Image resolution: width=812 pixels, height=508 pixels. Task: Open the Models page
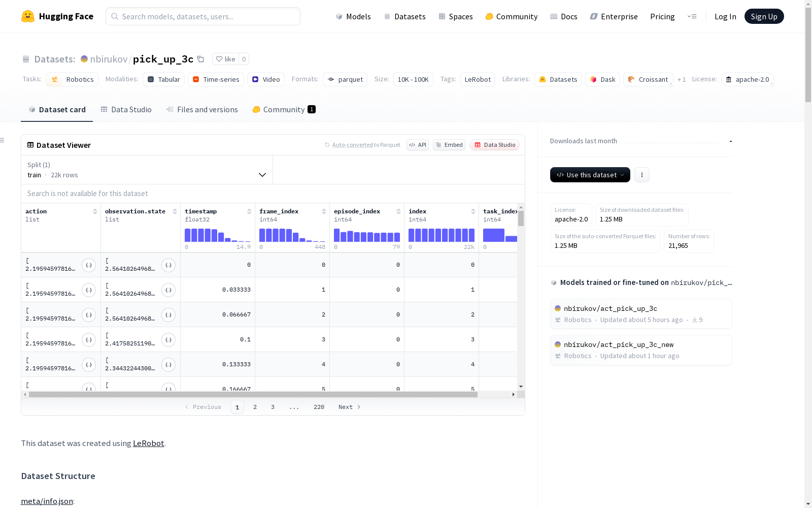click(353, 16)
